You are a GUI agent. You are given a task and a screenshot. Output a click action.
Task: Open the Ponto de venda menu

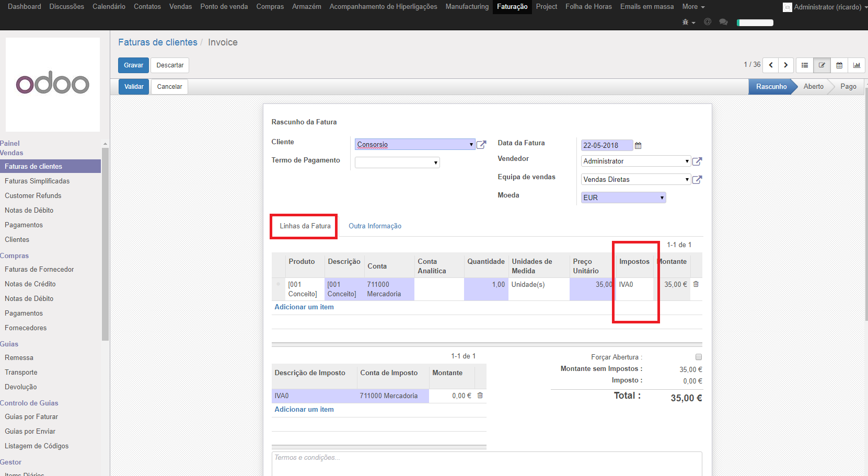[224, 7]
